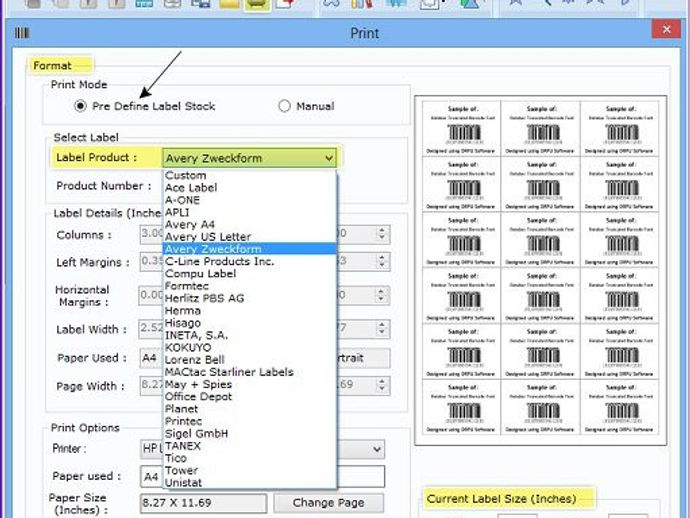The height and width of the screenshot is (518, 690).
Task: Select Formtec label product
Action: tap(250, 286)
